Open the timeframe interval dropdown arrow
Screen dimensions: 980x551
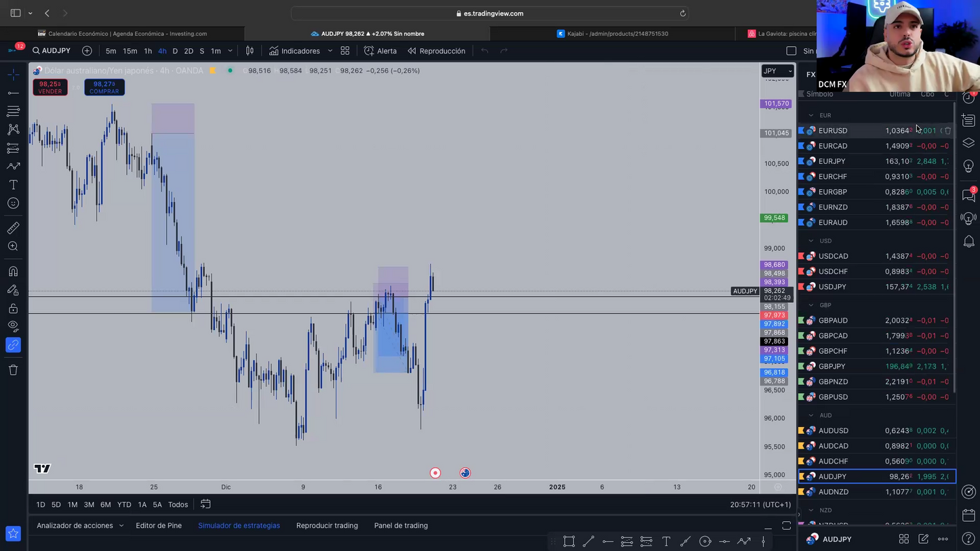click(x=230, y=51)
